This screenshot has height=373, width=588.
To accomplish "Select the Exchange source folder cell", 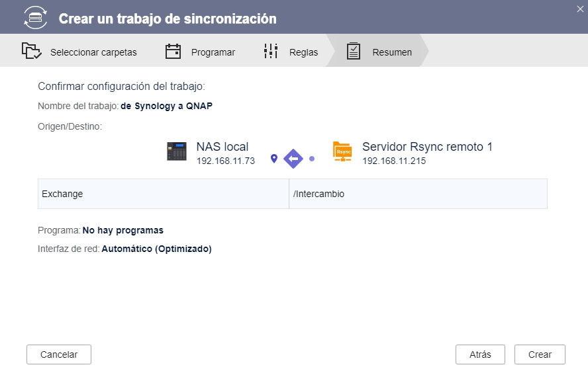I will point(163,194).
